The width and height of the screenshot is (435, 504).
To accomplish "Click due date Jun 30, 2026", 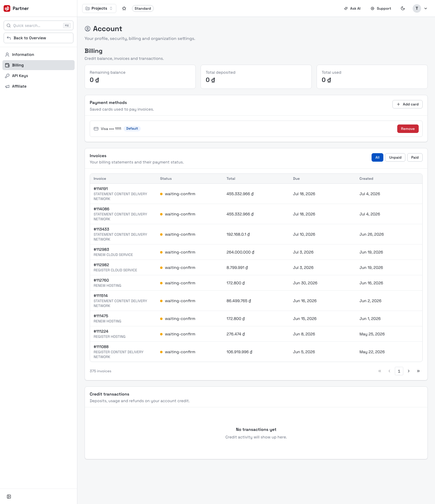I will tap(305, 283).
